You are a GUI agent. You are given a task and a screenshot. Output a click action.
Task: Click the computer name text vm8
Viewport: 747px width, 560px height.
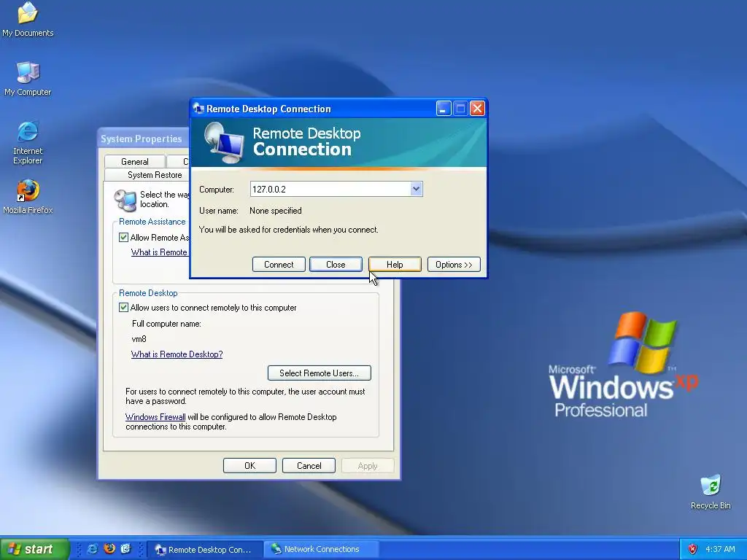tap(139, 339)
